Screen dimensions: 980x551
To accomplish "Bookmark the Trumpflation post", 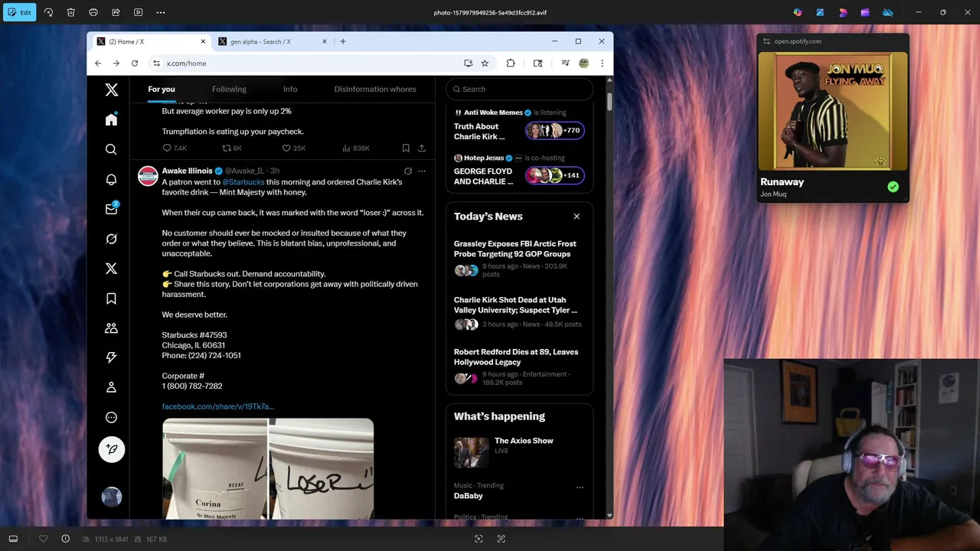I will point(406,148).
